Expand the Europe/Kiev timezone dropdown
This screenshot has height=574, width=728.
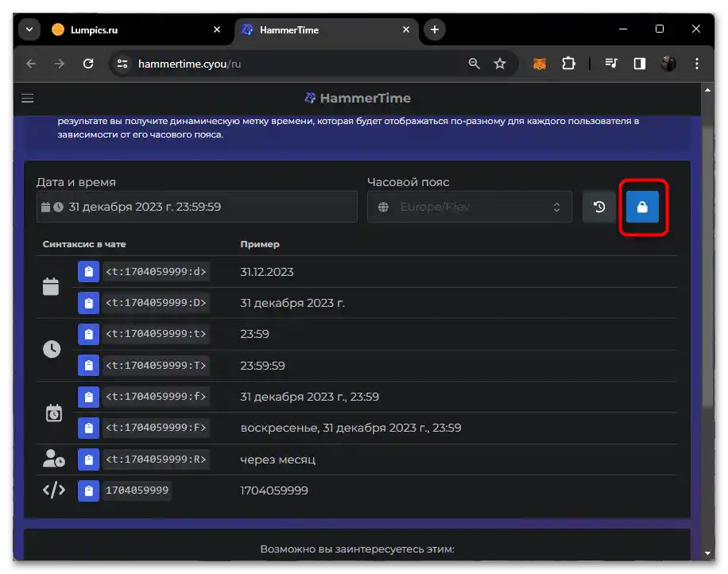469,207
